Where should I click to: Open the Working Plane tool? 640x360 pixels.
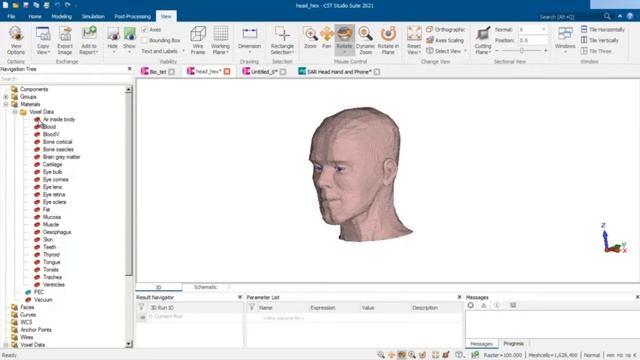pos(220,40)
